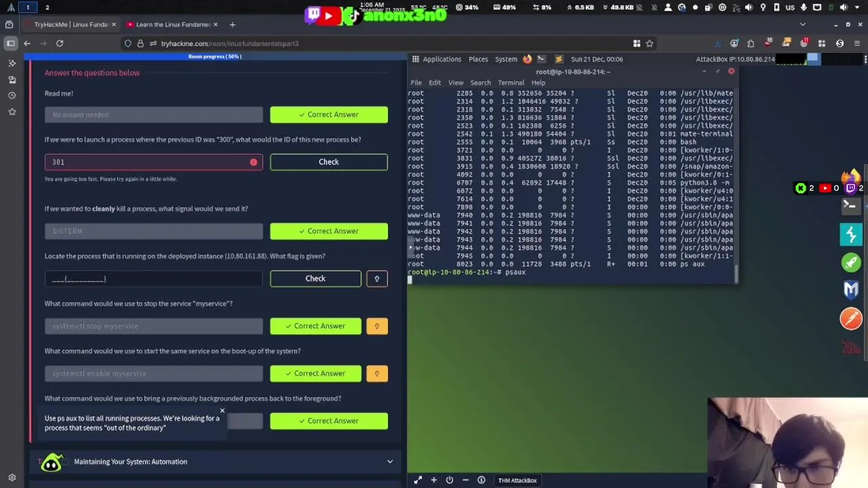Expand the browser tab list chevron

pyautogui.click(x=803, y=24)
